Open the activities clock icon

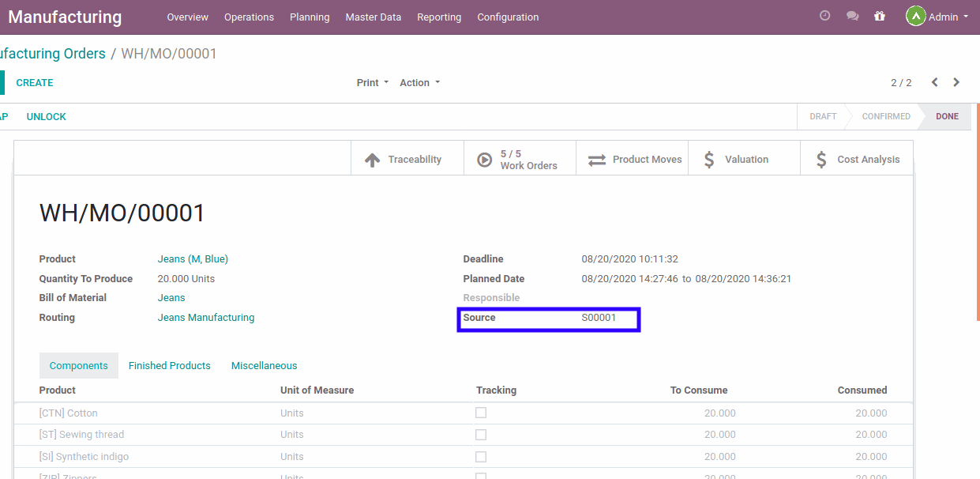coord(824,16)
